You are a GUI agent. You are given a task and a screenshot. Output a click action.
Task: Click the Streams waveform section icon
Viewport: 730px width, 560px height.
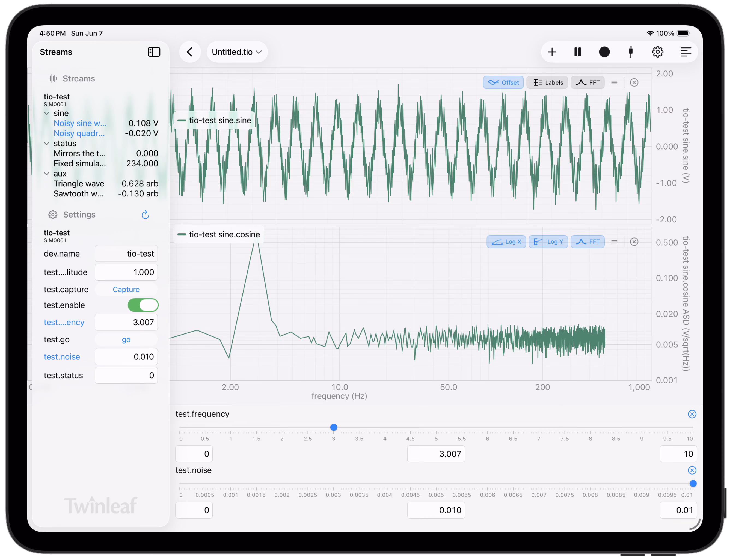pyautogui.click(x=53, y=78)
